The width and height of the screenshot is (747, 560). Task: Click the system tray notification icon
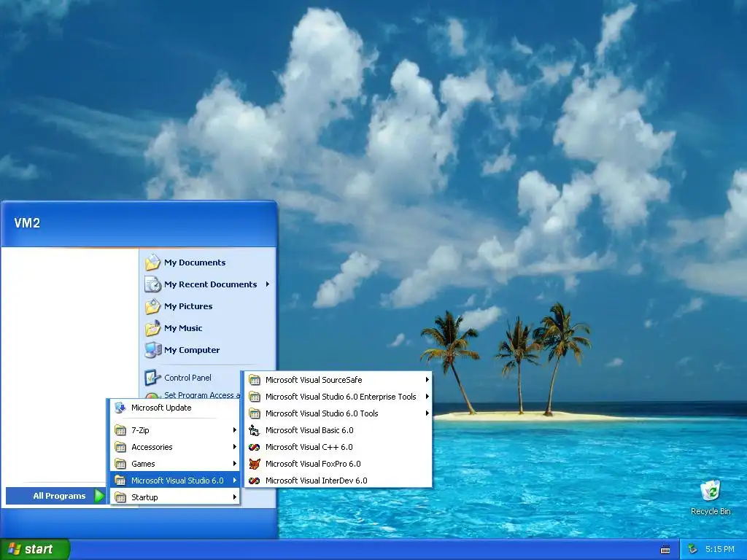click(693, 550)
